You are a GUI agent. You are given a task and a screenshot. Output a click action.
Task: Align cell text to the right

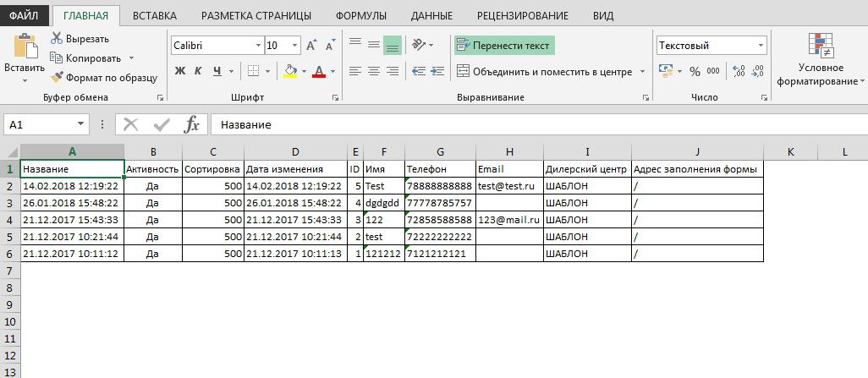click(393, 71)
